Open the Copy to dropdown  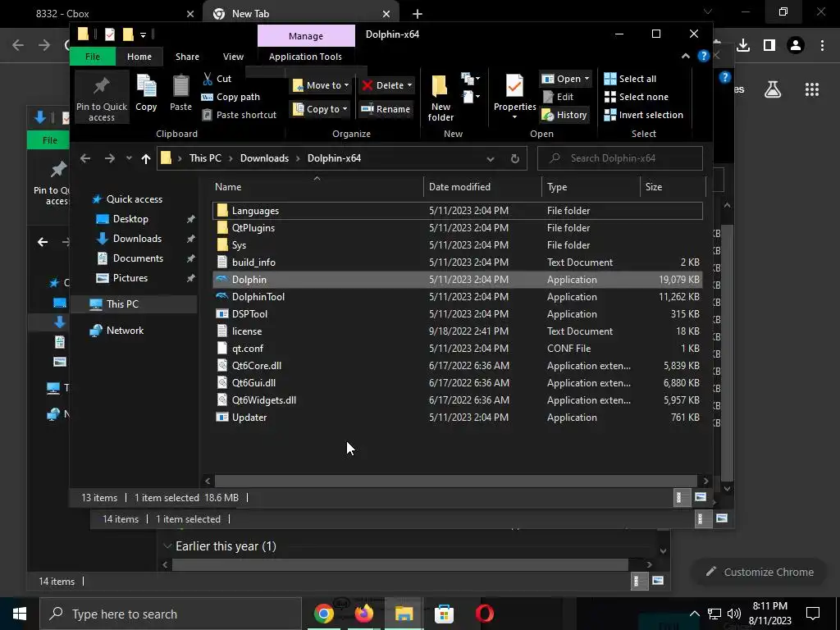tap(321, 109)
